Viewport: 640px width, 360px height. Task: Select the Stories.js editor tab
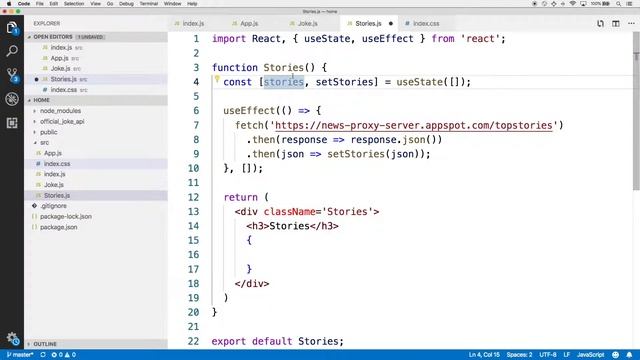coord(368,24)
